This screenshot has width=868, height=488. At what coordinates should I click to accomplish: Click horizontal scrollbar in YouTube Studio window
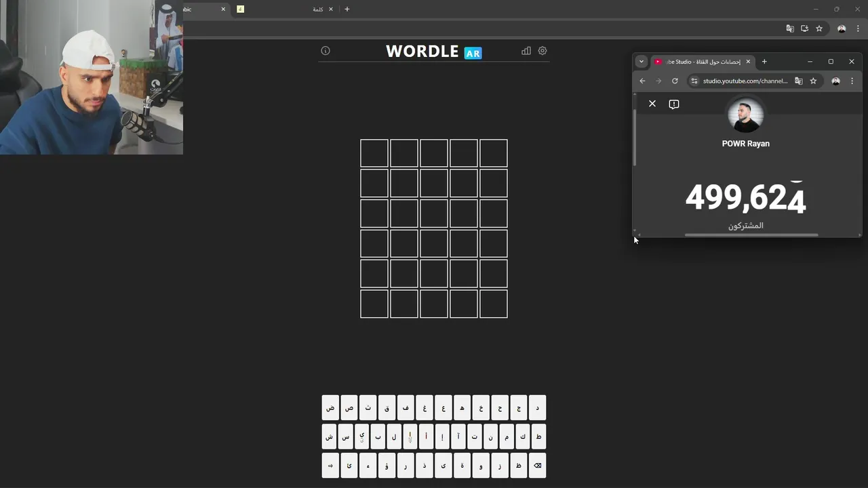[751, 235]
